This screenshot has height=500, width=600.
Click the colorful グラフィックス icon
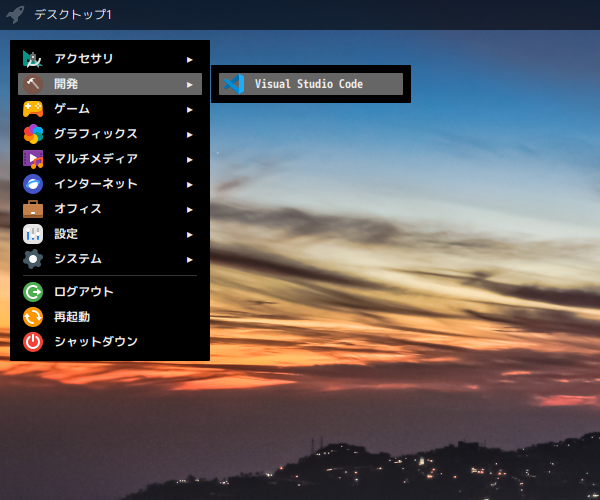[x=33, y=134]
